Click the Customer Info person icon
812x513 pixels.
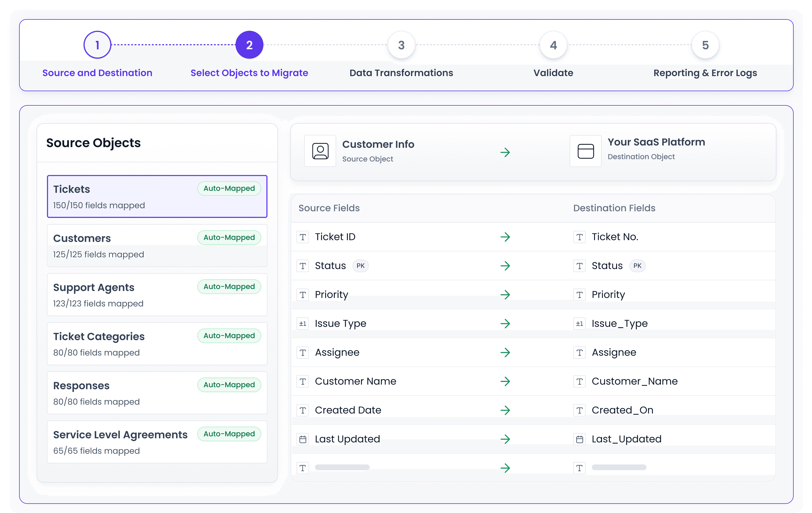[x=320, y=151]
